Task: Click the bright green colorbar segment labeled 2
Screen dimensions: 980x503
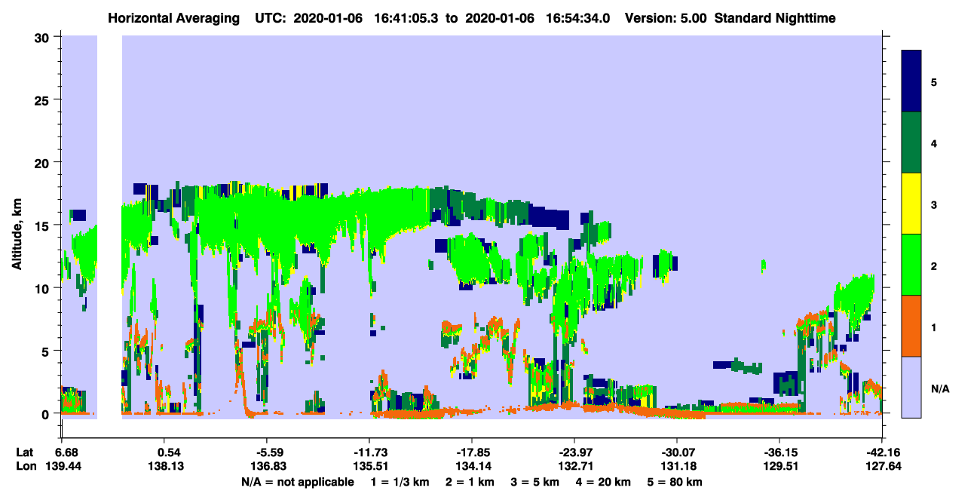Action: click(x=911, y=265)
